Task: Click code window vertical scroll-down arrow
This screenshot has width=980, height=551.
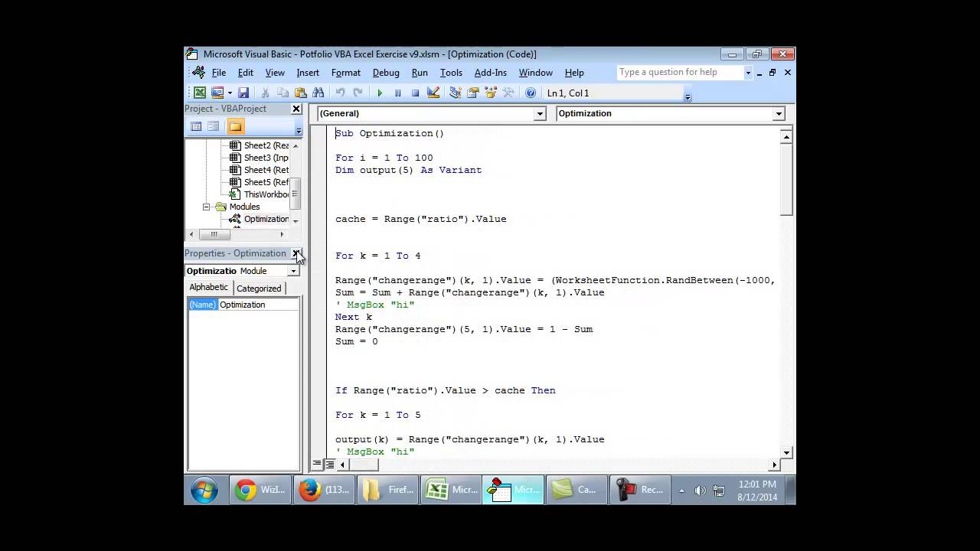Action: click(x=786, y=452)
